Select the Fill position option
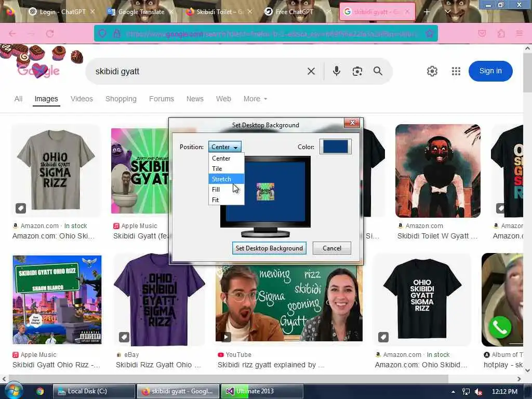This screenshot has width=532, height=399. (x=227, y=189)
